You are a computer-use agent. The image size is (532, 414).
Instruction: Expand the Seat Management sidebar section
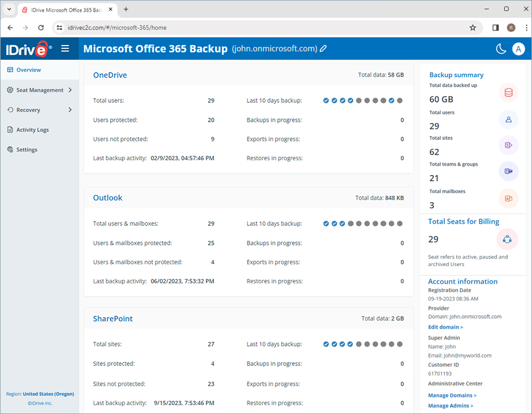click(40, 90)
